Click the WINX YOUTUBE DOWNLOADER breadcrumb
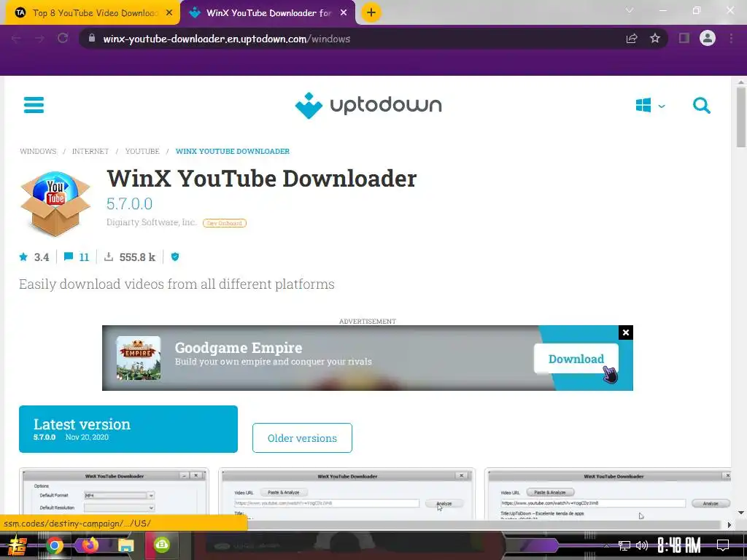The width and height of the screenshot is (747, 560). tap(233, 151)
